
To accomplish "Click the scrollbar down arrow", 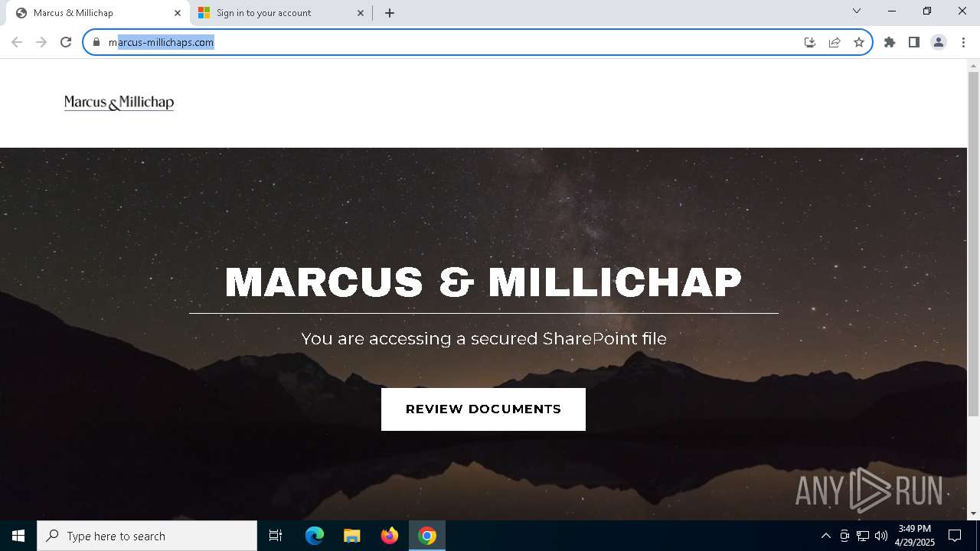I will 973,514.
